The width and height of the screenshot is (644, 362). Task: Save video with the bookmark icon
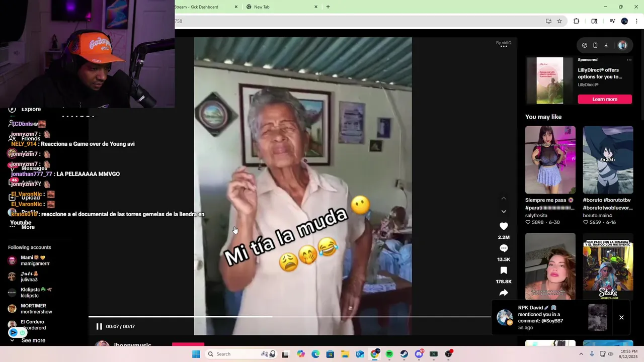click(504, 270)
